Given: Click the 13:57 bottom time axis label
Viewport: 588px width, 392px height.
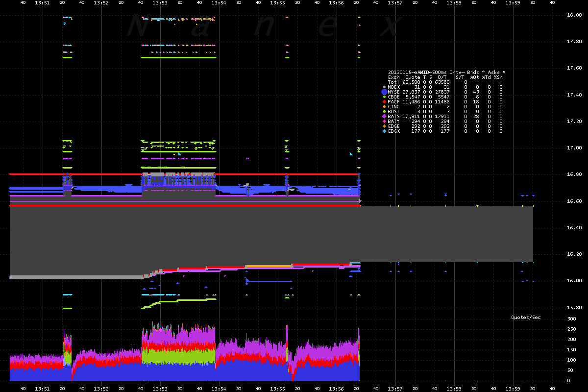Looking at the screenshot, I should click(395, 388).
